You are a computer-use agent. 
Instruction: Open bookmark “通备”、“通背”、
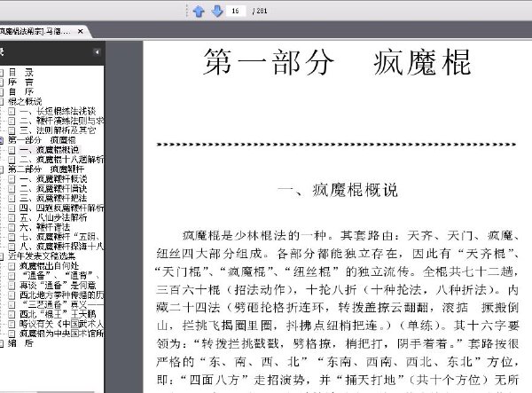pos(59,276)
